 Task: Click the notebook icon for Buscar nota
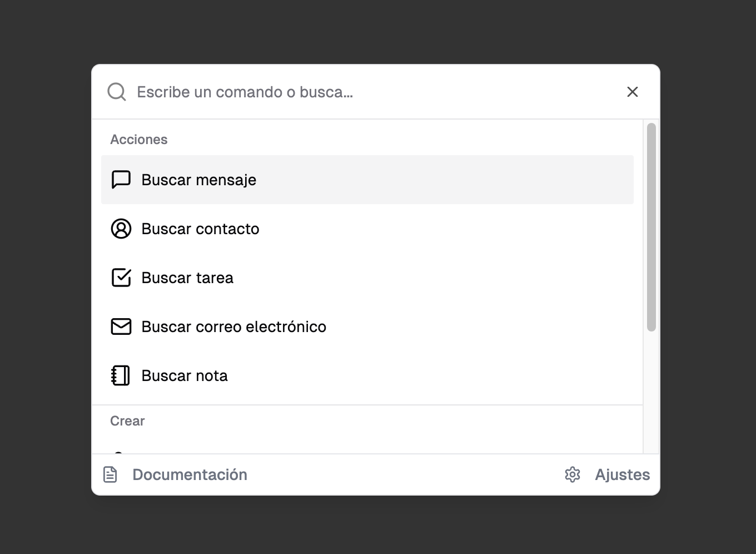[x=121, y=375]
